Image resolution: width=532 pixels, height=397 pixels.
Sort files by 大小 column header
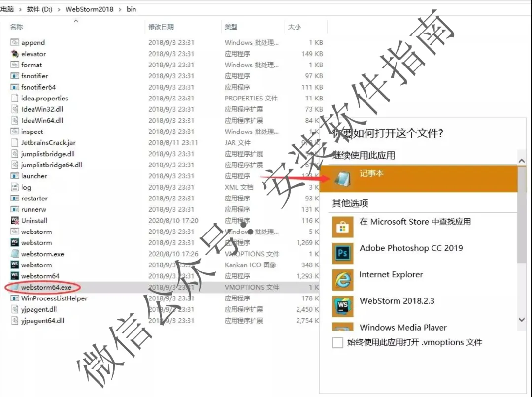[x=295, y=27]
